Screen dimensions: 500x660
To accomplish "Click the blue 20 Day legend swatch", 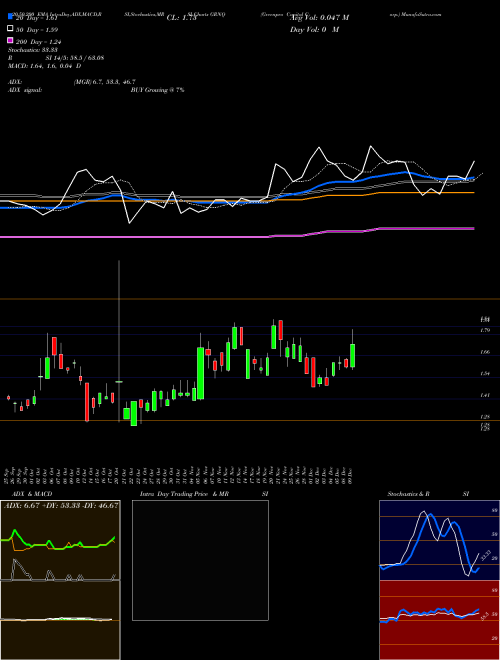I will pos(10,17).
